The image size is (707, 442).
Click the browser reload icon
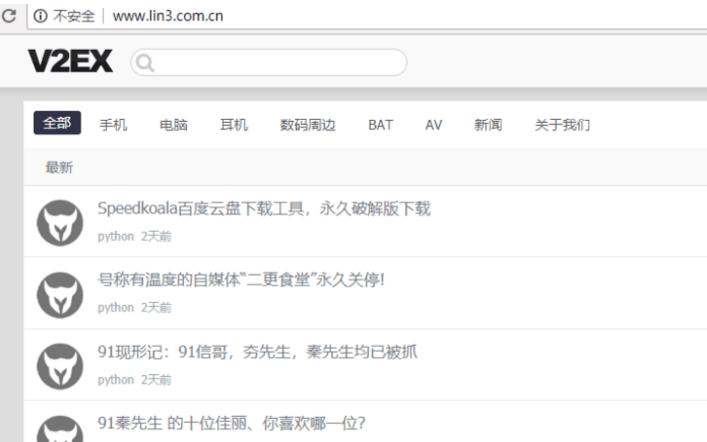click(9, 16)
